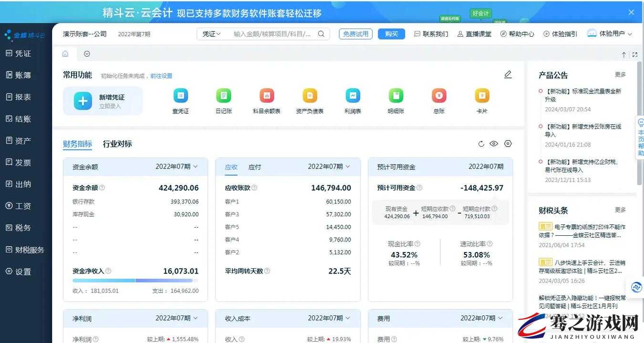Toggle the eye icon to hide amounts

[494, 144]
